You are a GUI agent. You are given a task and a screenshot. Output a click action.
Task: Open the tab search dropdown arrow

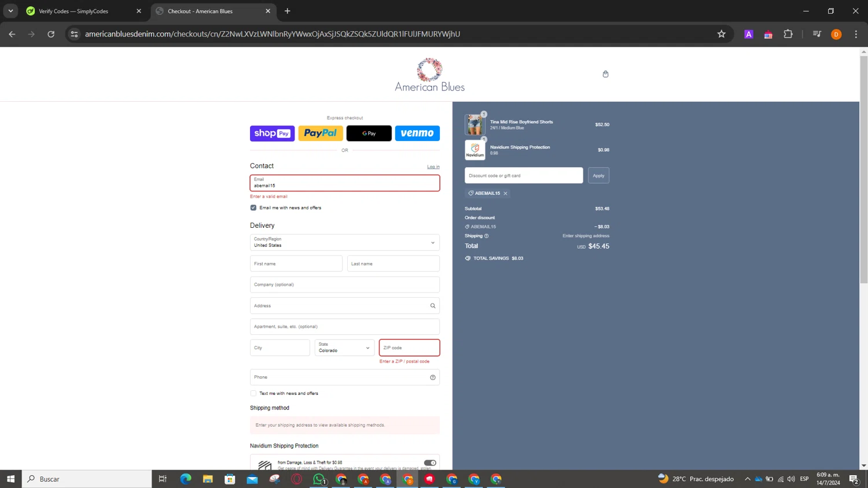(10, 11)
